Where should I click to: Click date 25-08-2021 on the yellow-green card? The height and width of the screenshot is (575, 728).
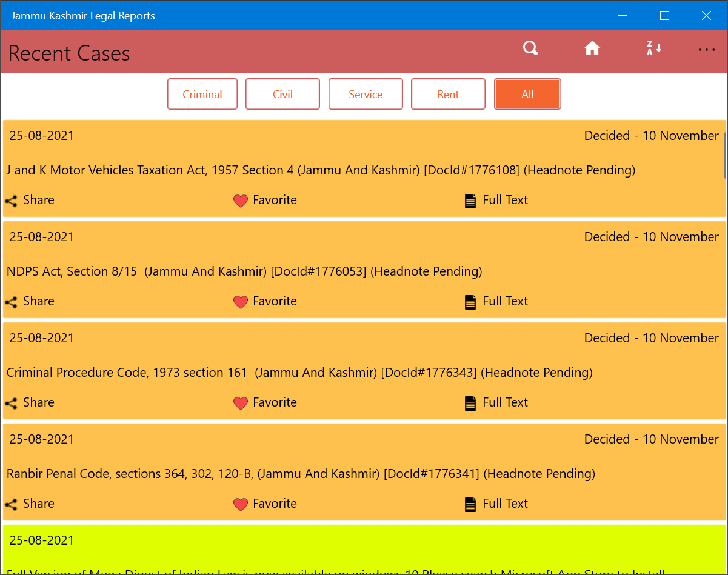tap(42, 540)
